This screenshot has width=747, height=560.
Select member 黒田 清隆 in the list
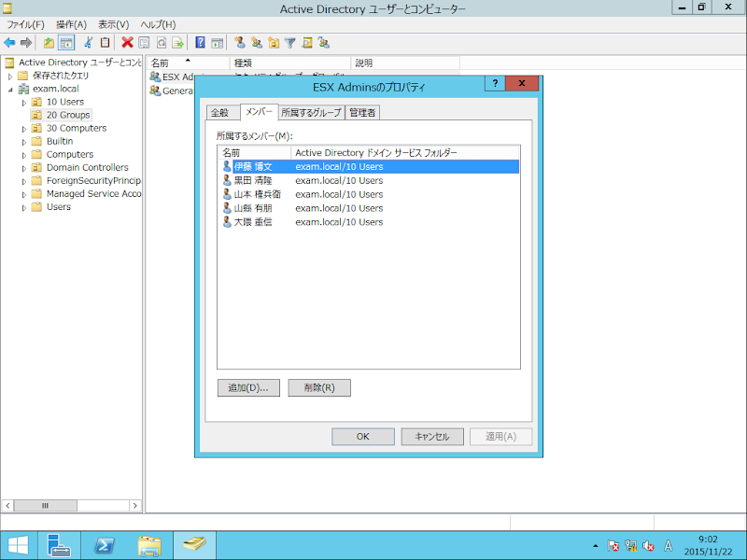370,180
